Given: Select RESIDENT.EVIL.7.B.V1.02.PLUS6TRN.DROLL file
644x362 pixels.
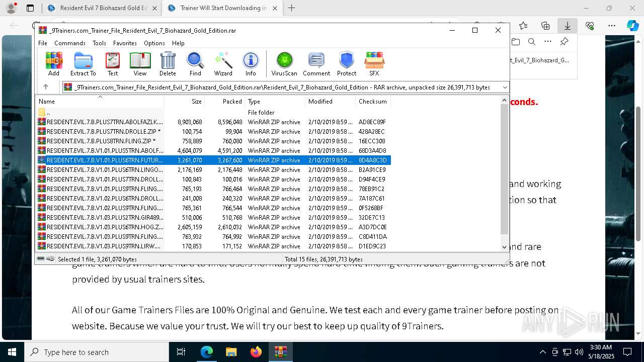Looking at the screenshot, I should click(213, 199).
